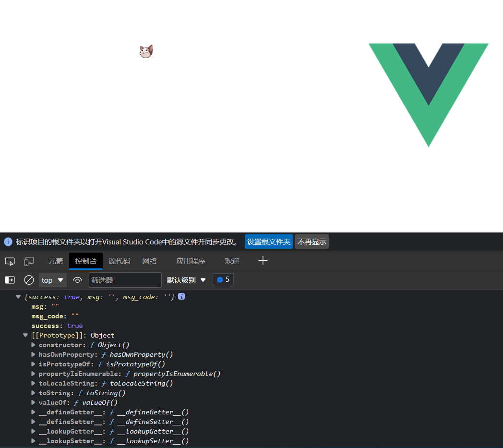Click the msg property row
Image resolution: width=503 pixels, height=448 pixels.
tap(45, 306)
